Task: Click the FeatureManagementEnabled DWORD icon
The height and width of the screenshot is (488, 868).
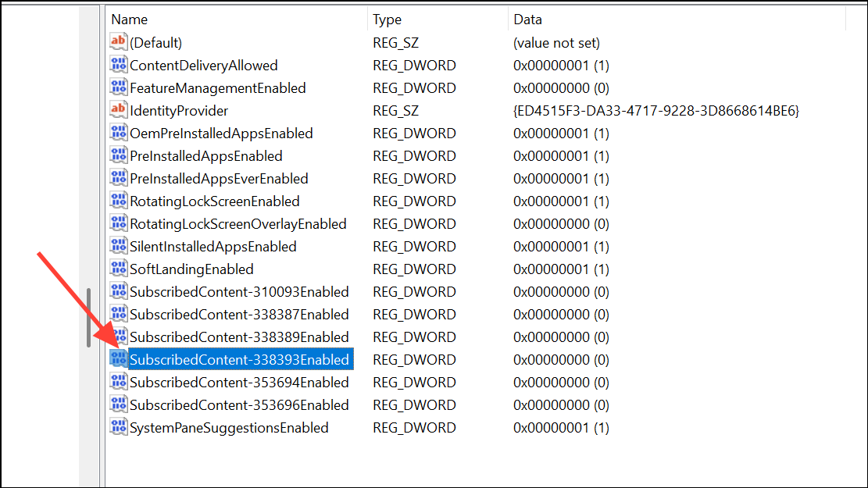Action: point(119,87)
